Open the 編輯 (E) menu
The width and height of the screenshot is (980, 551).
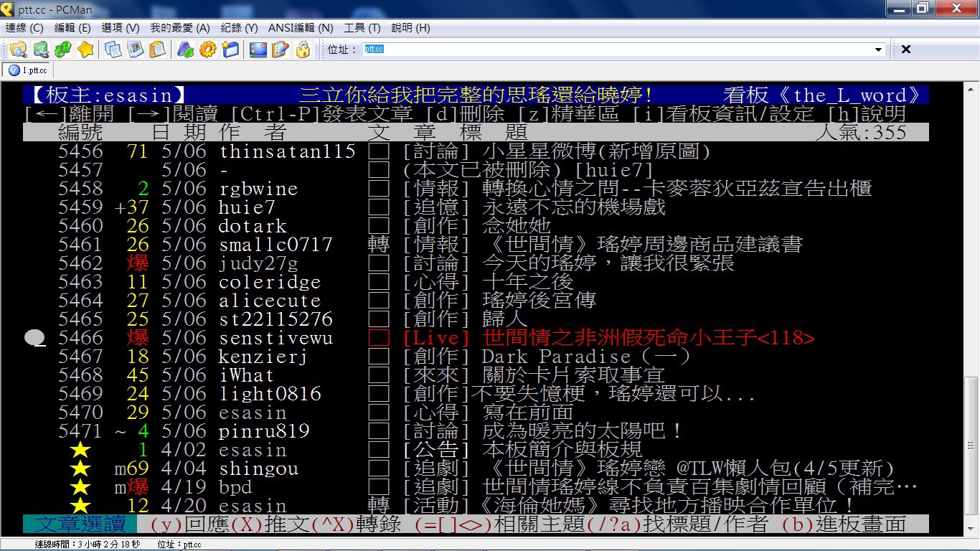pos(72,28)
